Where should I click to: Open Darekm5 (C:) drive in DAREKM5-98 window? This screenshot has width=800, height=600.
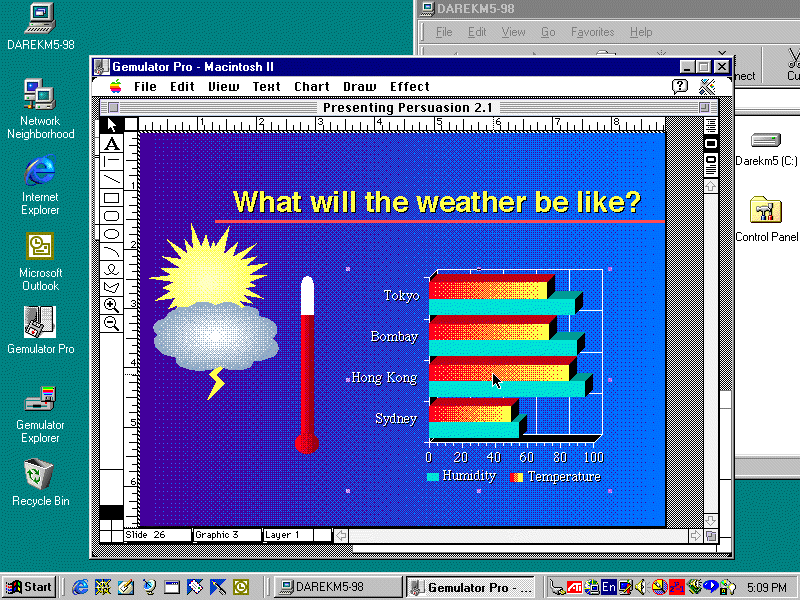pyautogui.click(x=766, y=149)
